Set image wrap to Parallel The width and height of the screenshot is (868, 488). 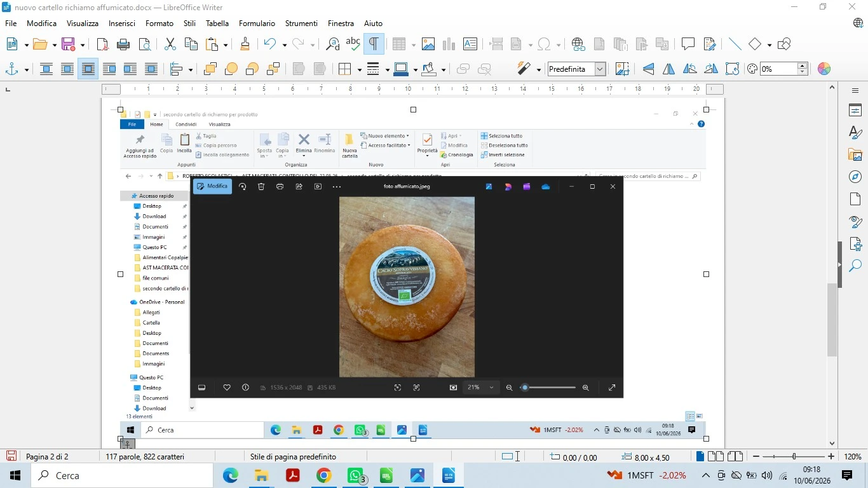[67, 69]
